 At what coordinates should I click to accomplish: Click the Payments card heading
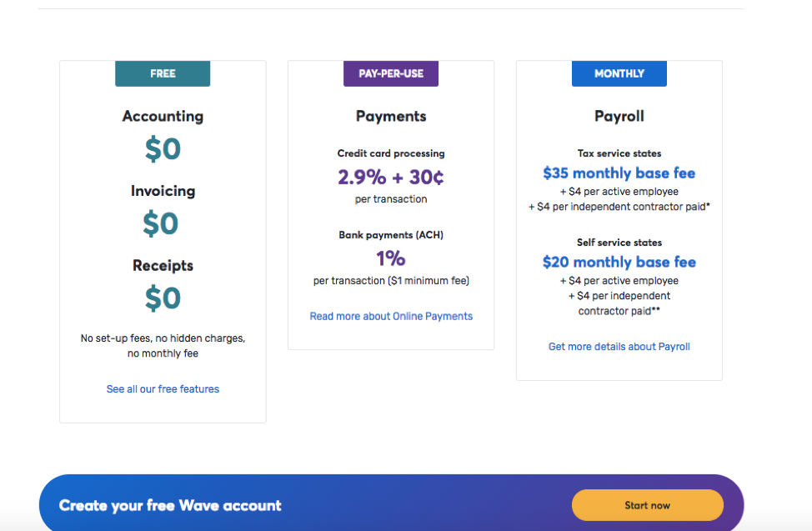391,117
